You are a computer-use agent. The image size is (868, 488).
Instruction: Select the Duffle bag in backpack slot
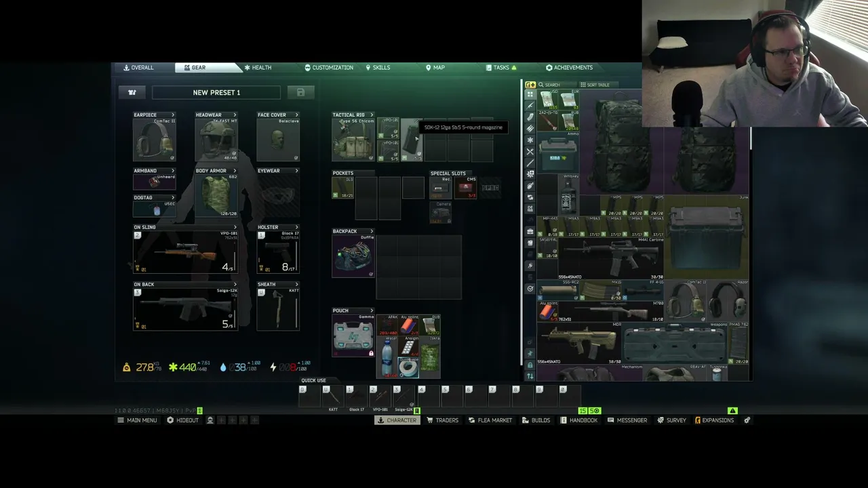[x=353, y=256]
